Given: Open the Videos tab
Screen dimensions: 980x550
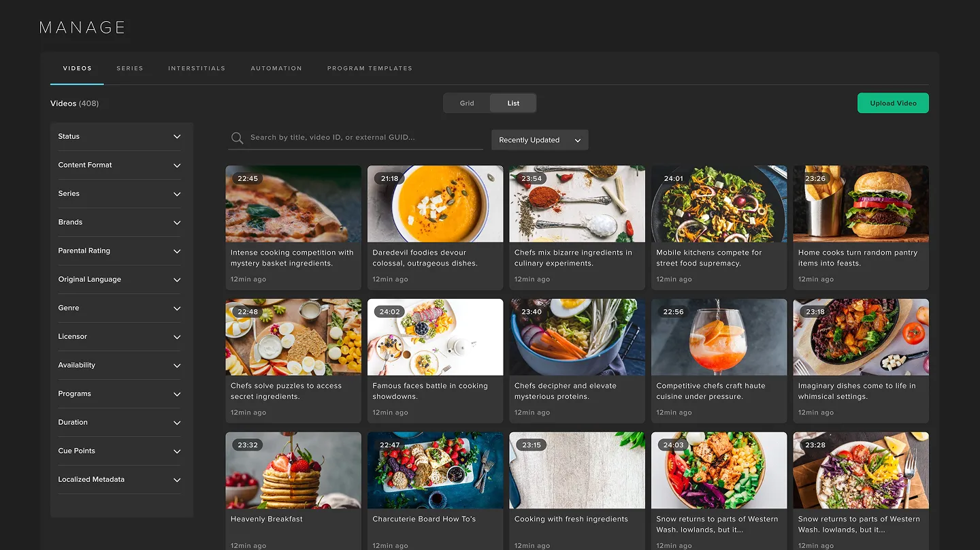Looking at the screenshot, I should click(x=77, y=69).
